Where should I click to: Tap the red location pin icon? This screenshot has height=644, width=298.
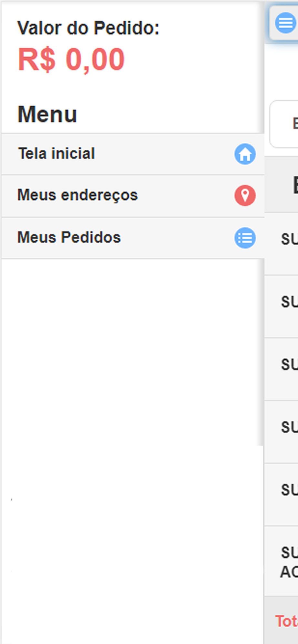pos(245,195)
